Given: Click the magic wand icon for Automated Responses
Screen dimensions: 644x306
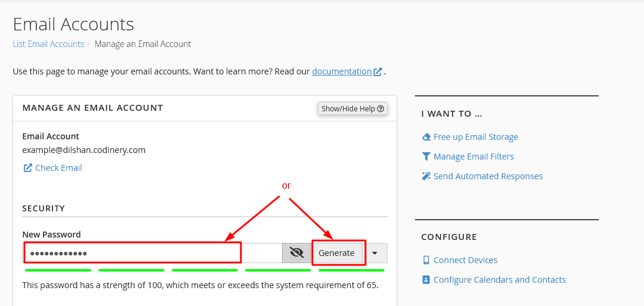Looking at the screenshot, I should point(426,176).
